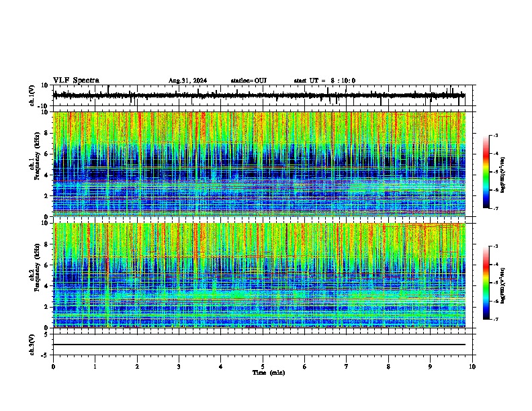
Task: Click the "8" kHz tick on ch.1 spectrogram axis
Action: 47,133
